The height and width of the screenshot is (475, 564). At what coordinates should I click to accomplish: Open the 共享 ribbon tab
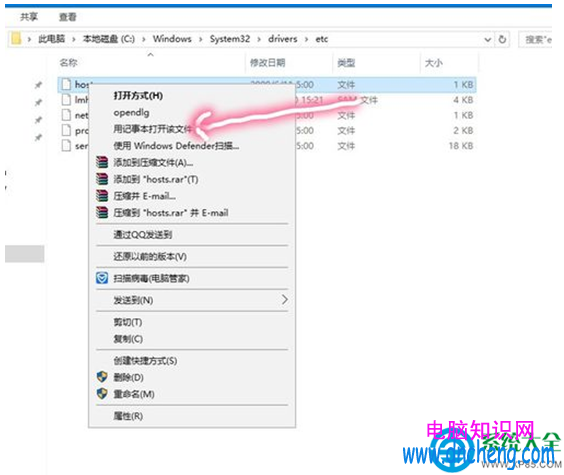(29, 17)
